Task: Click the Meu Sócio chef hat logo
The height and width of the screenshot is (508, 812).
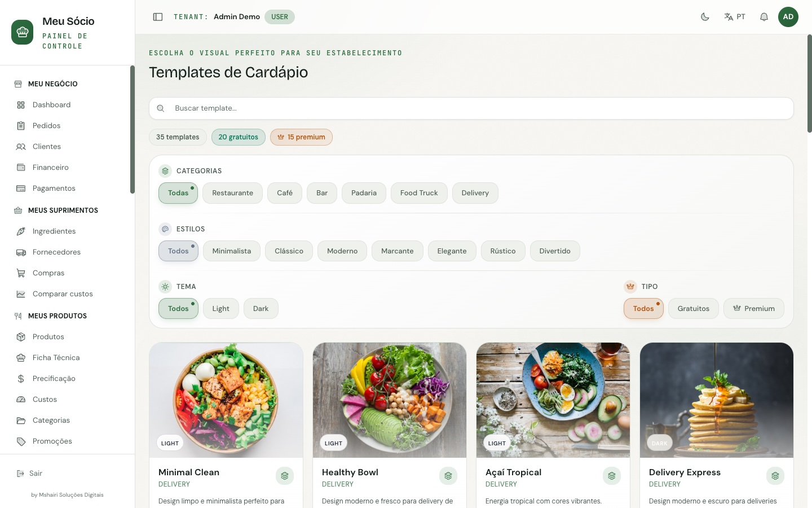Action: pyautogui.click(x=23, y=33)
